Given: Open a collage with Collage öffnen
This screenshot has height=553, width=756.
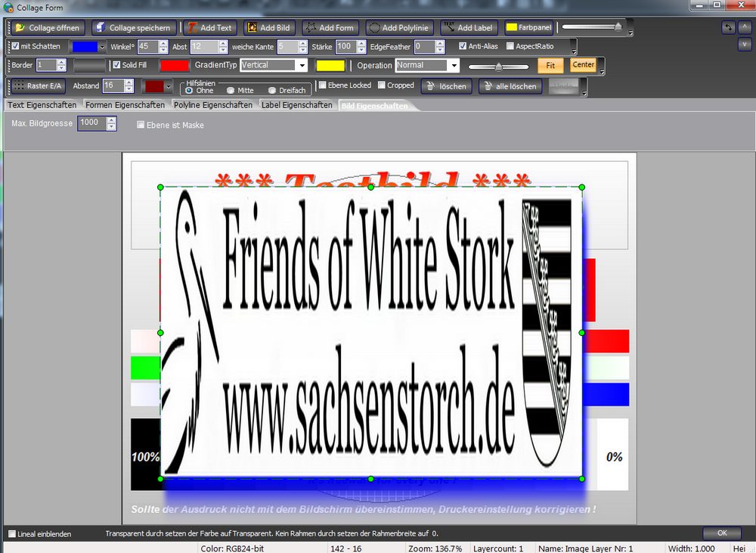Looking at the screenshot, I should tap(48, 27).
